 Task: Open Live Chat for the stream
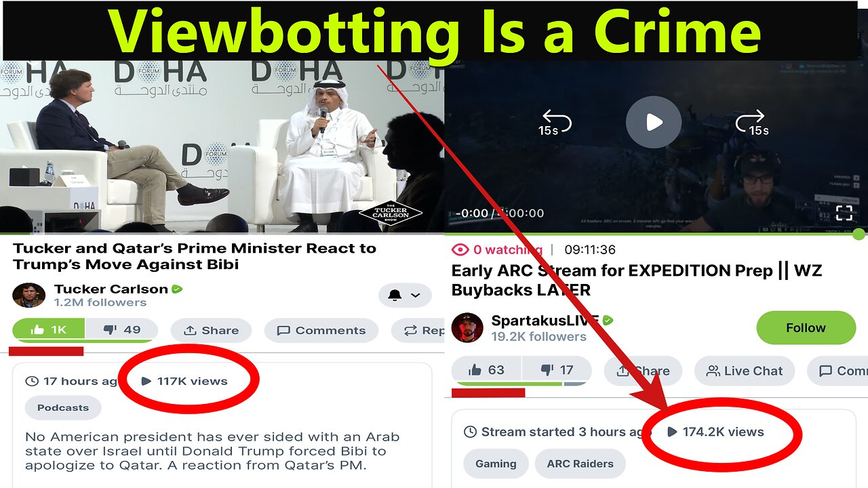[x=745, y=371]
